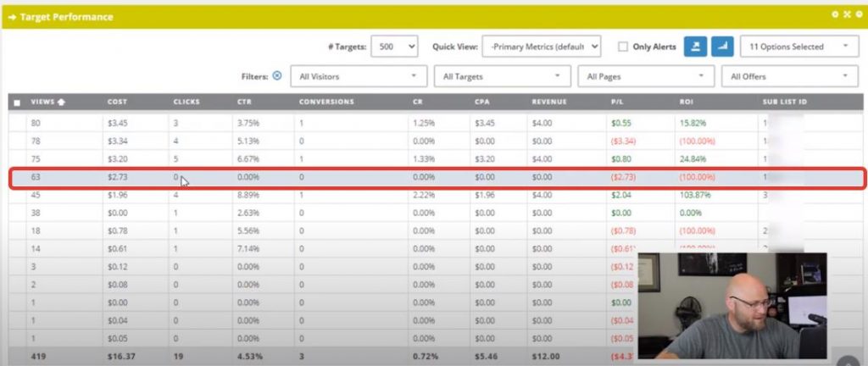This screenshot has width=868, height=366.
Task: Select the highlighted row with 63 views
Action: (x=437, y=177)
